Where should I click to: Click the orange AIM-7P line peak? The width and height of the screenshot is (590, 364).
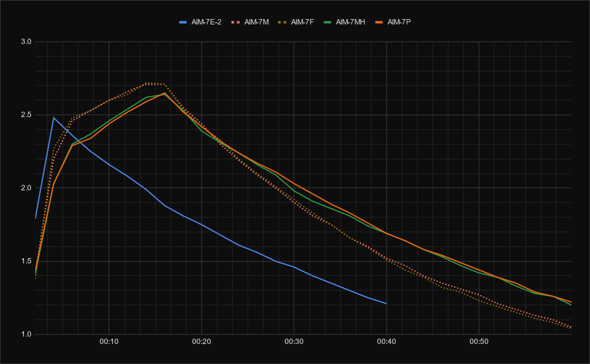pyautogui.click(x=165, y=93)
